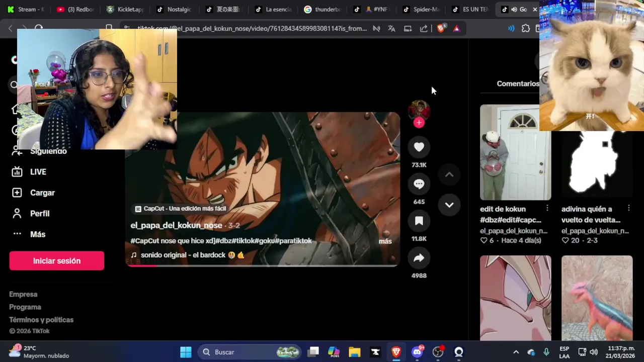The image size is (644, 362).
Task: Click the share page icon in address bar
Action: point(424,29)
